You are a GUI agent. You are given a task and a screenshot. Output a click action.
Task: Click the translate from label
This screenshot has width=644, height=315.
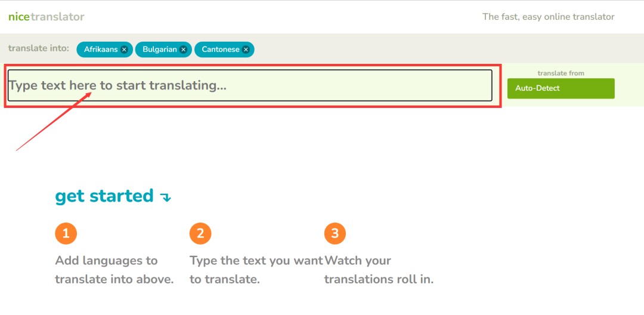(561, 73)
